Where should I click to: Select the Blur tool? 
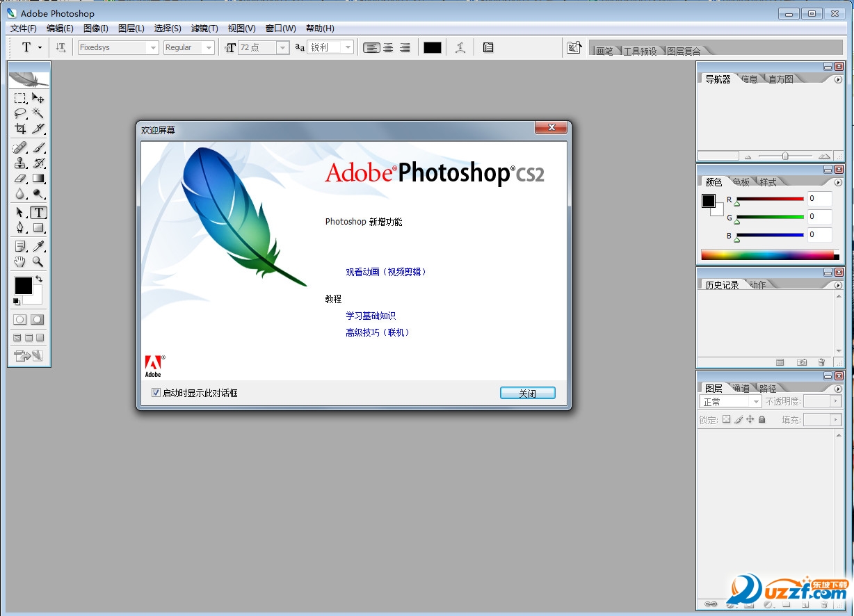coord(20,193)
